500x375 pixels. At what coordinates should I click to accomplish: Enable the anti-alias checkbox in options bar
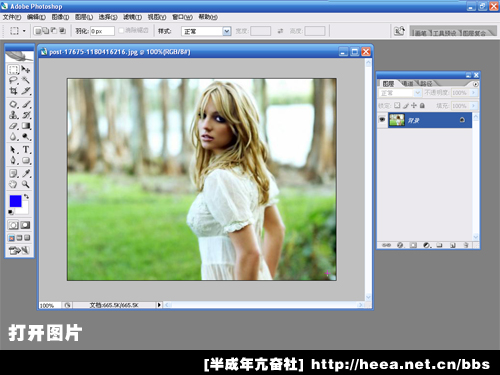point(121,31)
